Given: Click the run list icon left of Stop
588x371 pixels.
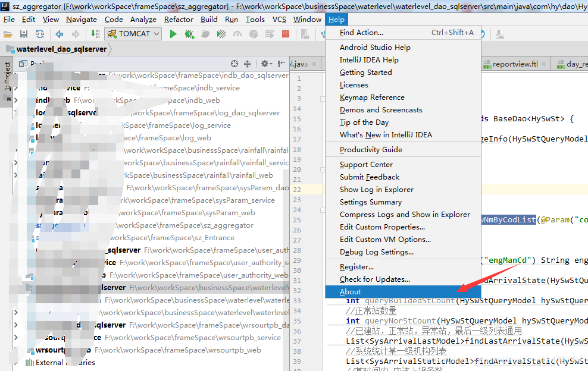Looking at the screenshot, I should (x=269, y=34).
